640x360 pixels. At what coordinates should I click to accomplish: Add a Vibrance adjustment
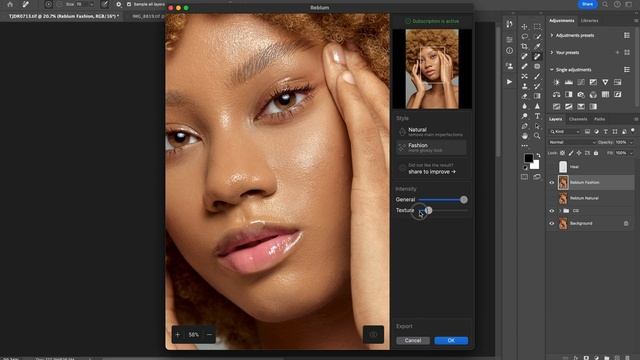pos(605,82)
